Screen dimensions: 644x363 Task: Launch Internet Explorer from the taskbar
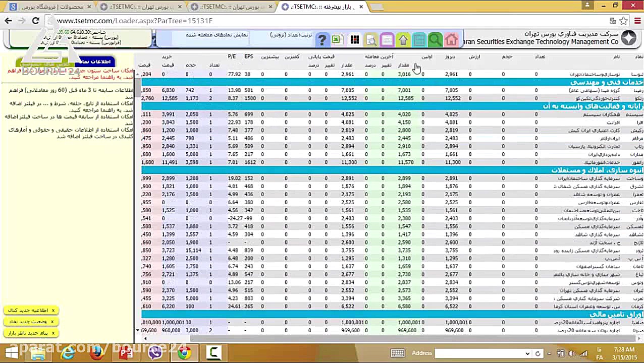coord(67,353)
